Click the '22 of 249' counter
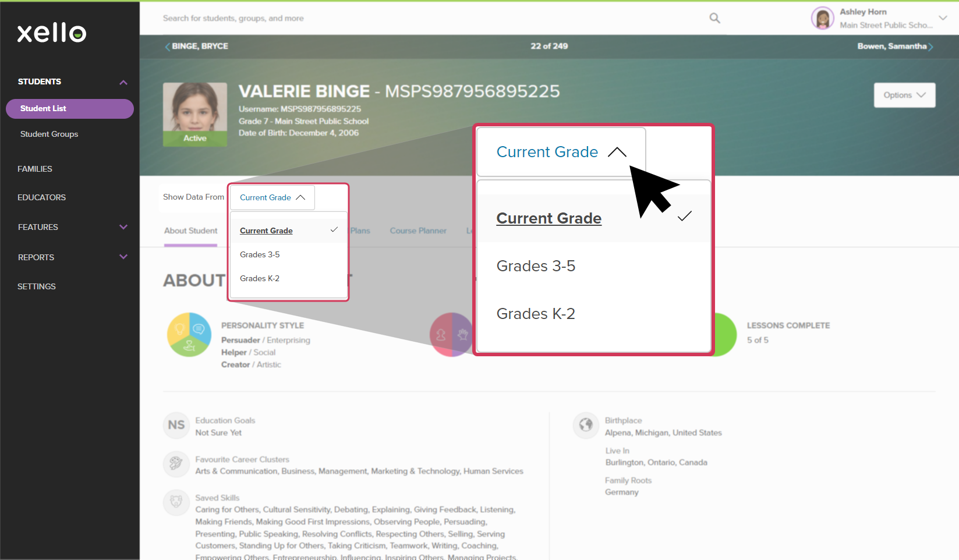The image size is (959, 560). [x=549, y=46]
